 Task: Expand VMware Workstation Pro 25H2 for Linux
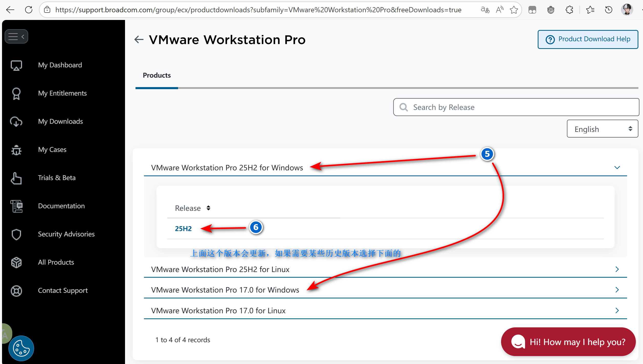(x=617, y=269)
